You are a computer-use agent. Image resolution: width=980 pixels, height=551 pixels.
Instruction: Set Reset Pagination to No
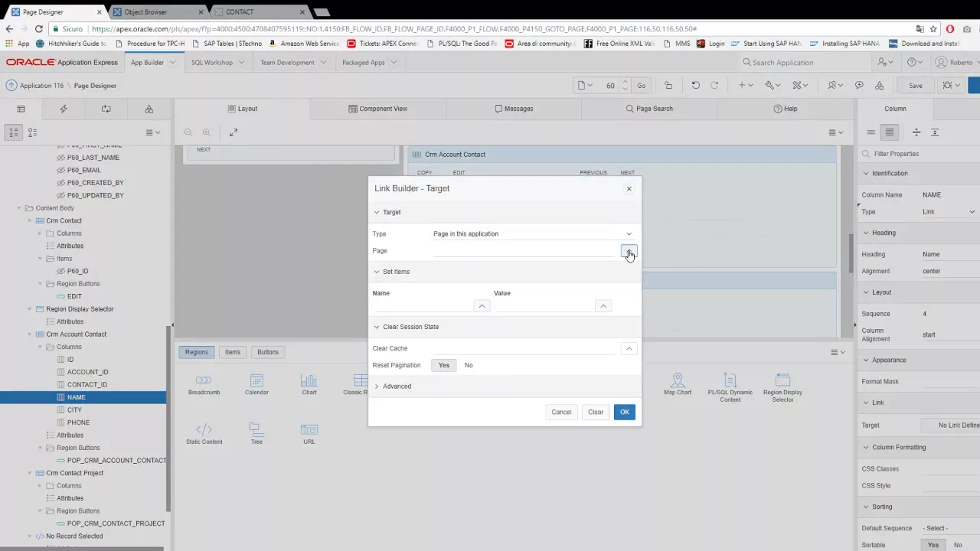pos(469,365)
